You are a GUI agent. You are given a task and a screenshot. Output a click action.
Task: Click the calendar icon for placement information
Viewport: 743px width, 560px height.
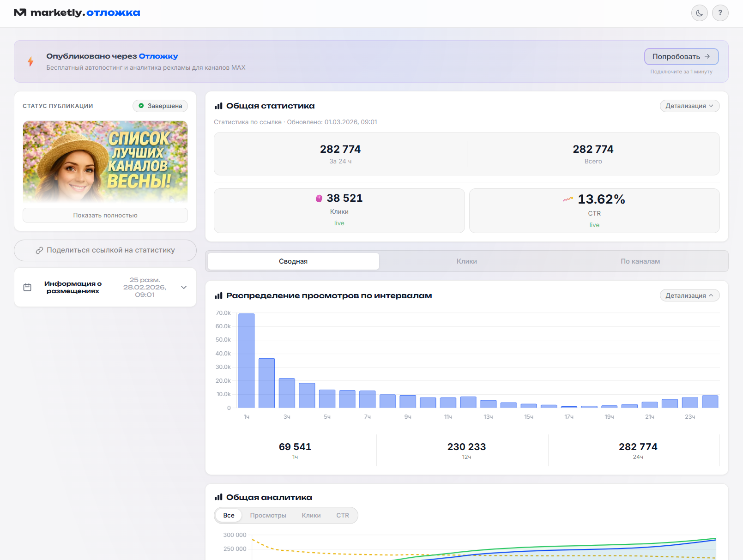[27, 287]
